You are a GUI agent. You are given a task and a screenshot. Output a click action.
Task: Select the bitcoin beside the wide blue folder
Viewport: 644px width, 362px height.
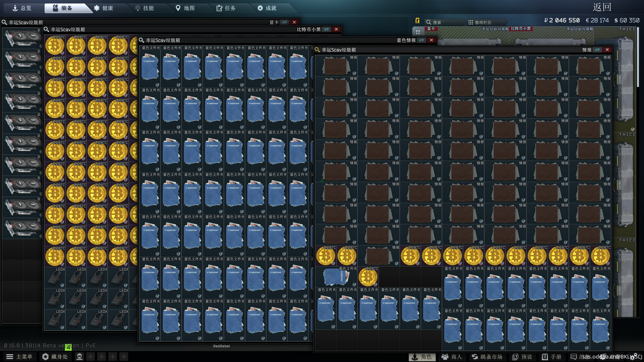coord(368,277)
